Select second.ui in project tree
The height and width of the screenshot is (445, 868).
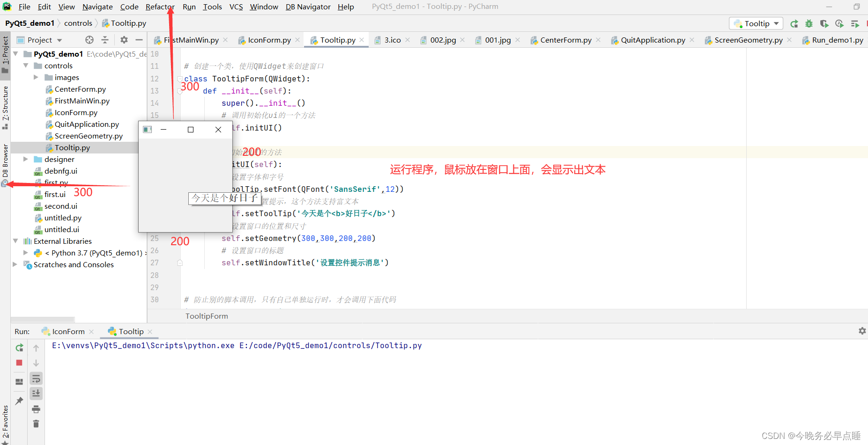click(x=61, y=206)
